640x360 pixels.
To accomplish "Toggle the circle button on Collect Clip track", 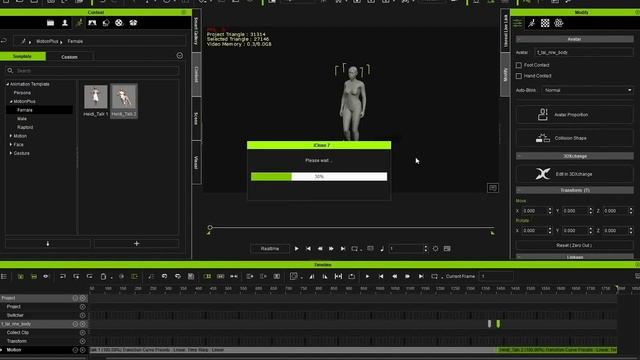I will [x=82, y=333].
